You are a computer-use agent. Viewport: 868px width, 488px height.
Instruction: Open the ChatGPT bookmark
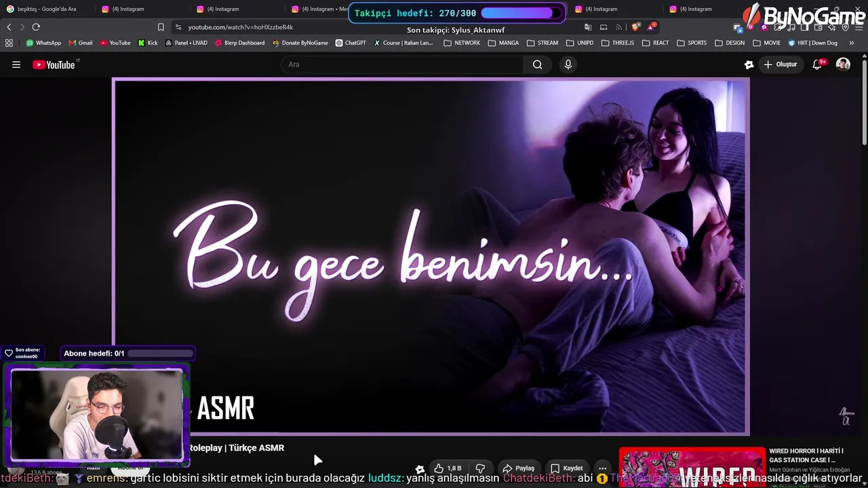tap(351, 43)
